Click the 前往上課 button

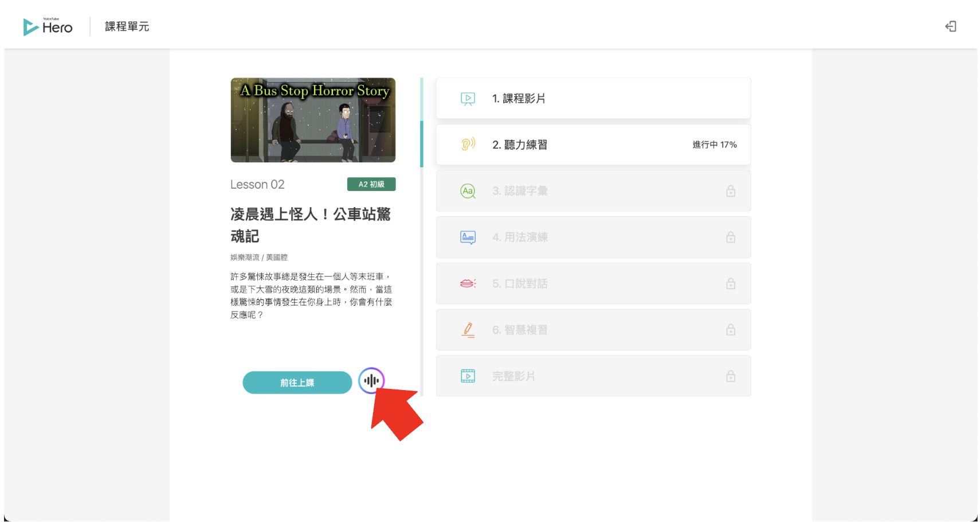click(297, 383)
